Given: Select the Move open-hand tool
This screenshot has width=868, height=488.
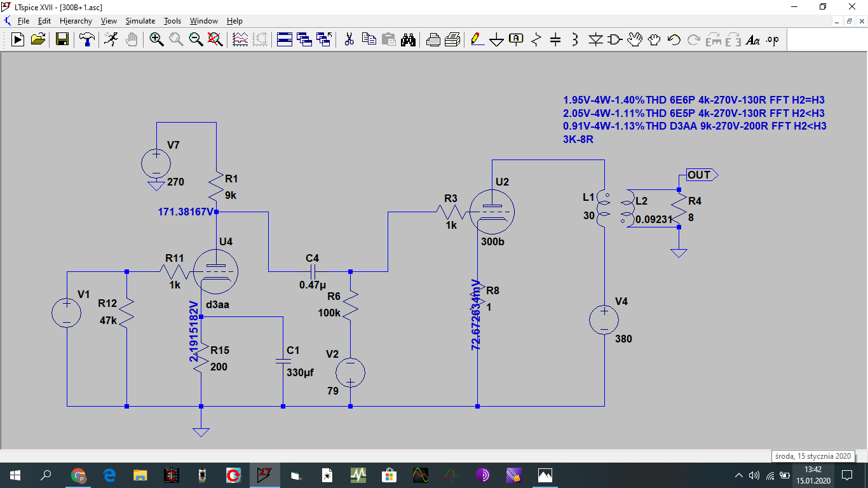Looking at the screenshot, I should [635, 39].
